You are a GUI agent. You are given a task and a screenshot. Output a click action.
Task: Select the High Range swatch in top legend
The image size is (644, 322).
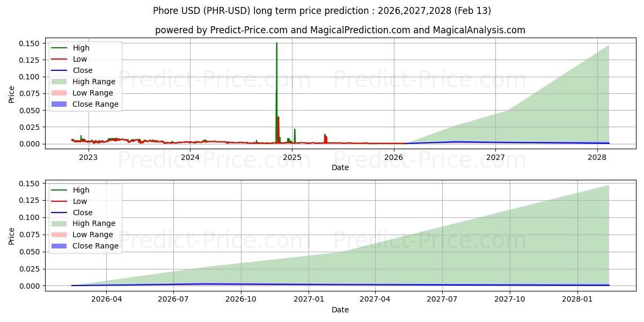58,82
